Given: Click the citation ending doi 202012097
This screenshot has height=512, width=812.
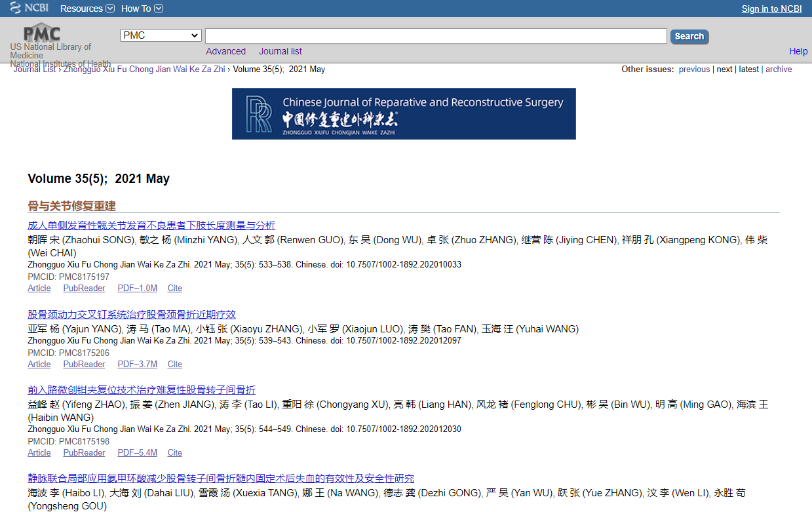Looking at the screenshot, I should pyautogui.click(x=244, y=341).
